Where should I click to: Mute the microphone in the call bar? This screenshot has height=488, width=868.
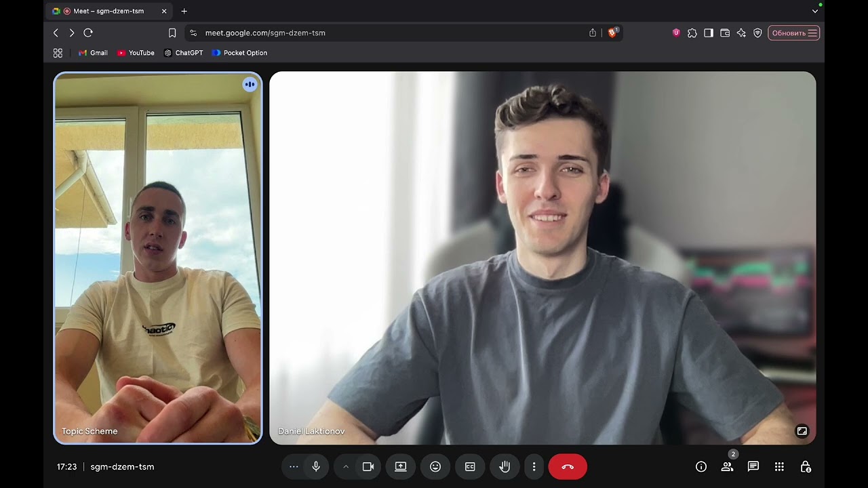(x=316, y=466)
